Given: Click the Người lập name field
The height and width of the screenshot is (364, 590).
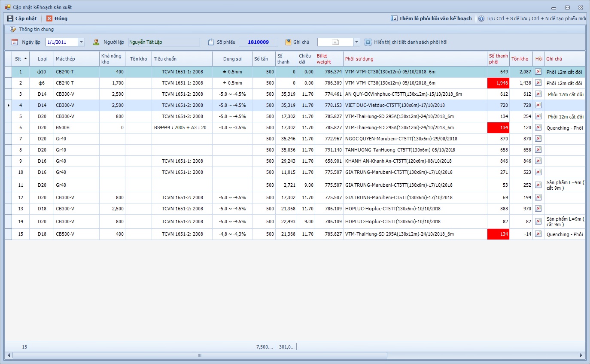Looking at the screenshot, I should click(164, 42).
